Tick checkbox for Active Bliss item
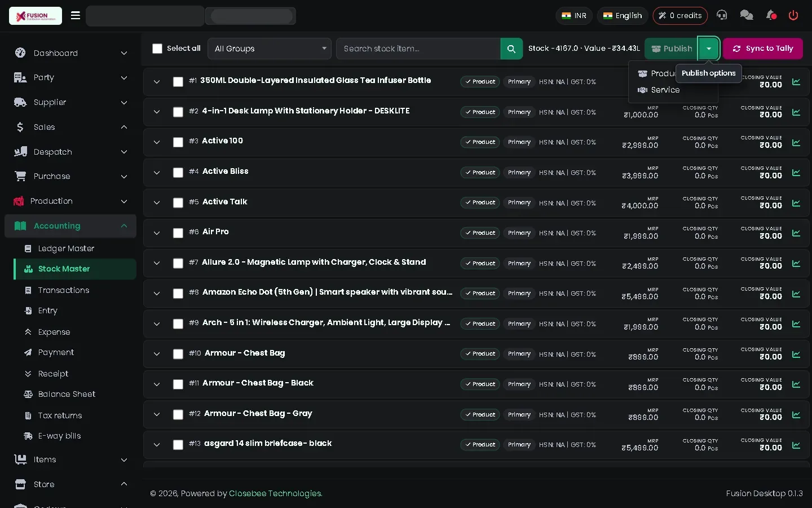The image size is (812, 508). 178,173
